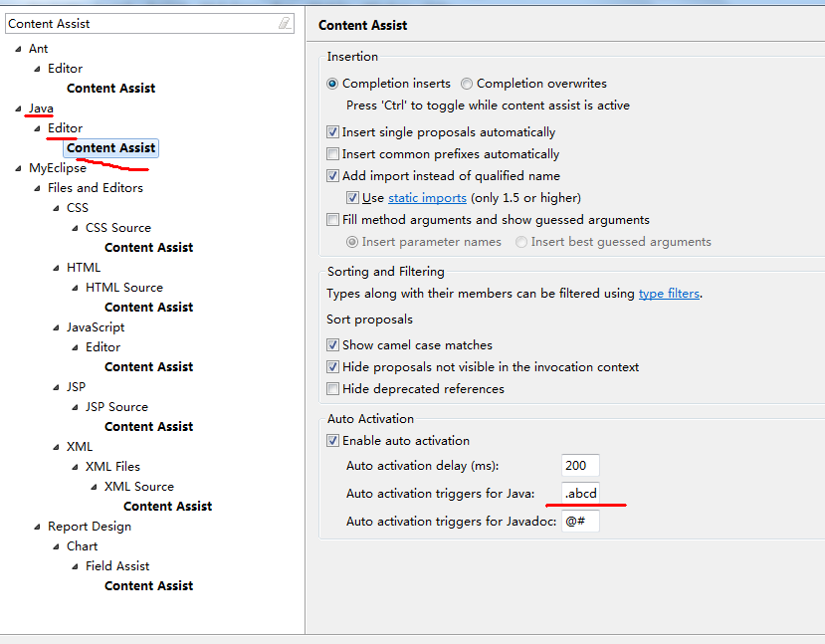Clear the filter text with eraser icon
825x644 pixels.
coord(285,23)
